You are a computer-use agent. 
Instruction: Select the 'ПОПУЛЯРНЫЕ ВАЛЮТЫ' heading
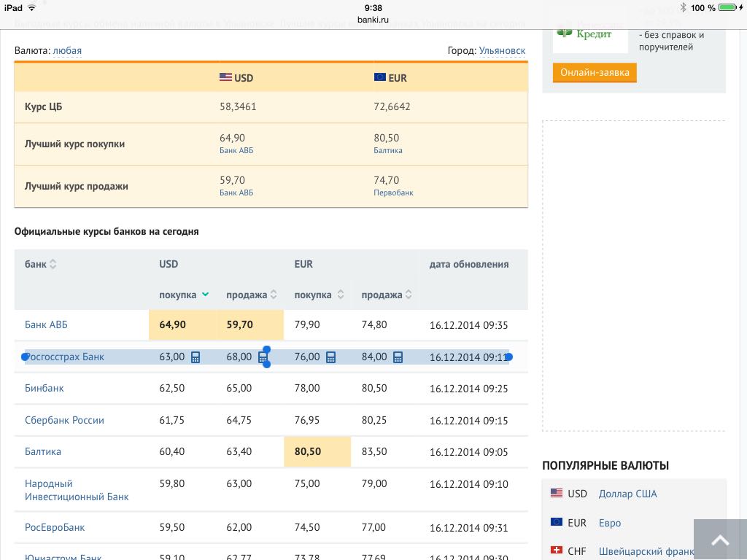(x=605, y=466)
